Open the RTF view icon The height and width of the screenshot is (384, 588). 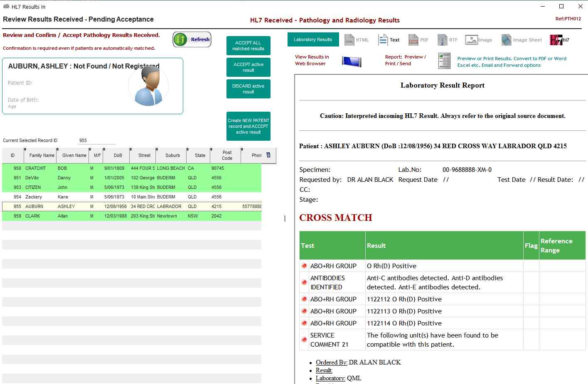click(448, 40)
